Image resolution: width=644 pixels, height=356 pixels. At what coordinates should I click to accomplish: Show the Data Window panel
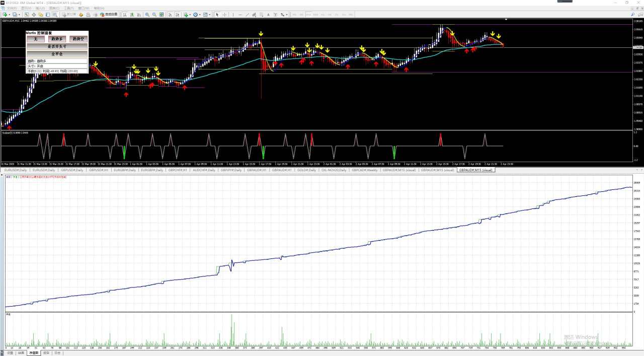[34, 15]
